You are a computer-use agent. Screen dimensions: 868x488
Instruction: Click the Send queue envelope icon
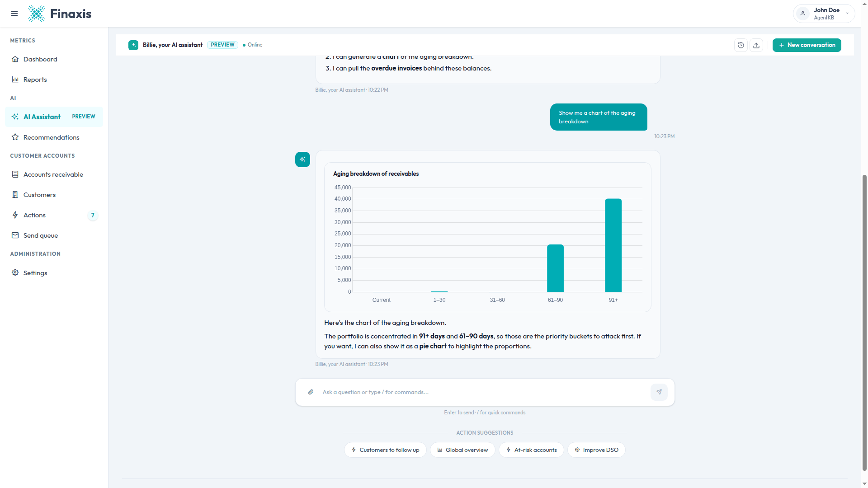click(15, 235)
